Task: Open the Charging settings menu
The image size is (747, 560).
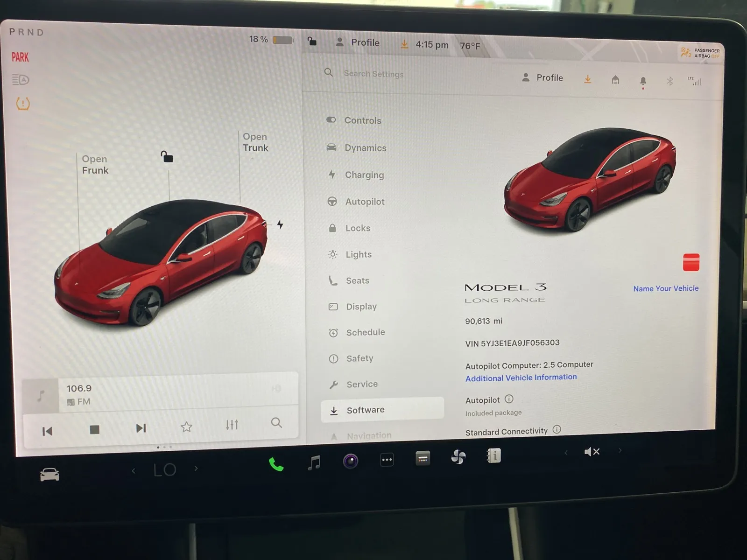Action: [x=364, y=175]
